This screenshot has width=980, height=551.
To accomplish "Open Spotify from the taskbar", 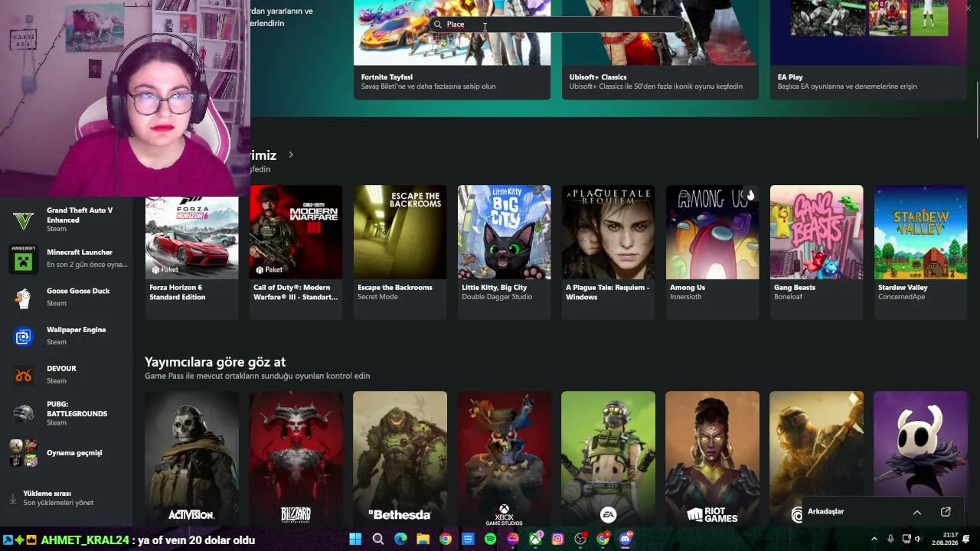I will click(x=491, y=540).
